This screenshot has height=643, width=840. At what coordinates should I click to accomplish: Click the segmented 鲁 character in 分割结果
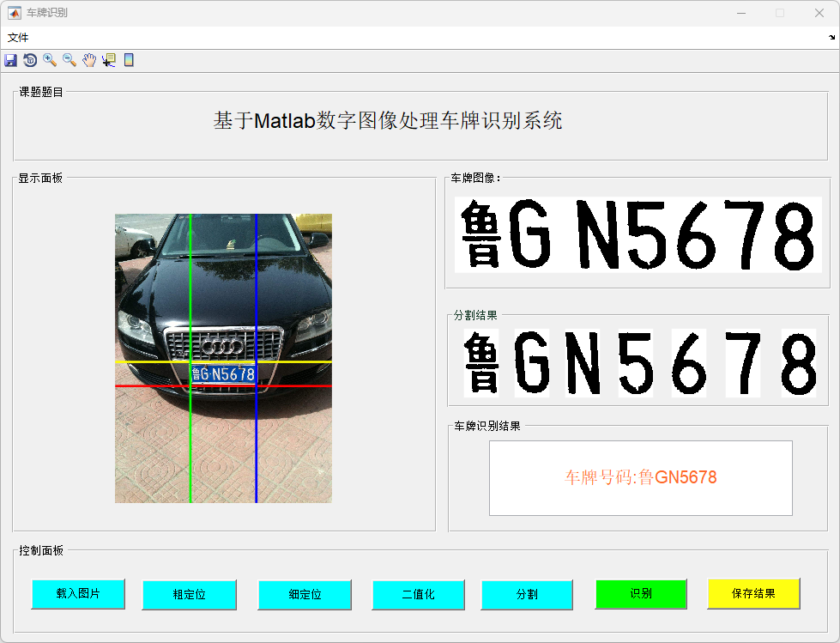[x=480, y=363]
